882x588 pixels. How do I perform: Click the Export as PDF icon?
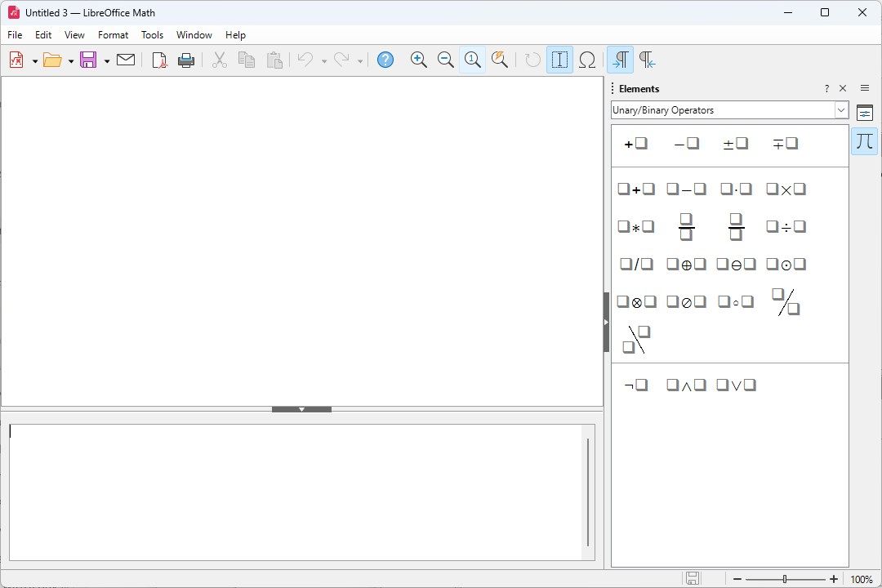159,60
